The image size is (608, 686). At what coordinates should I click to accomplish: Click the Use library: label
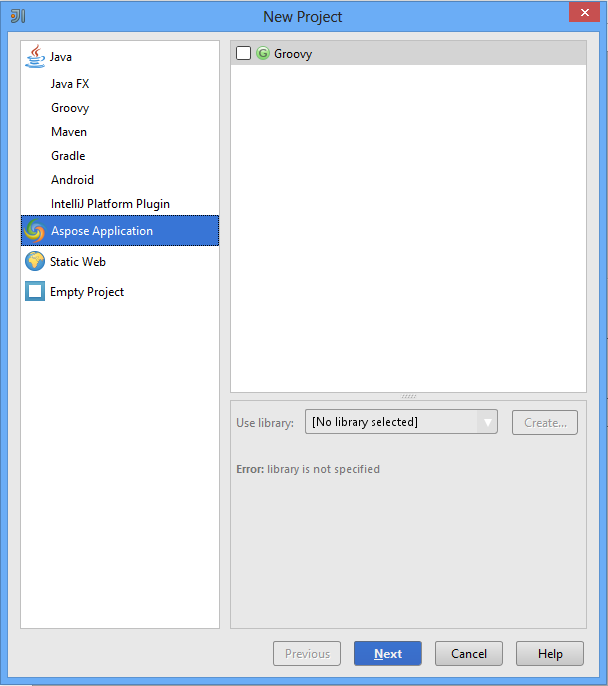[x=265, y=423]
